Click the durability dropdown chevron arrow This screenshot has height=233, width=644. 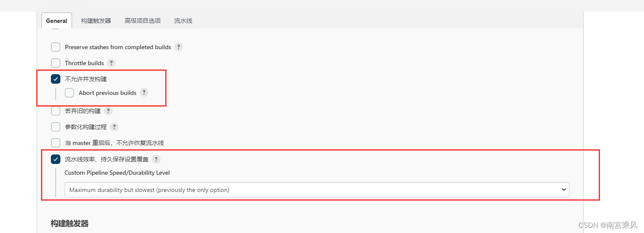[x=563, y=190]
